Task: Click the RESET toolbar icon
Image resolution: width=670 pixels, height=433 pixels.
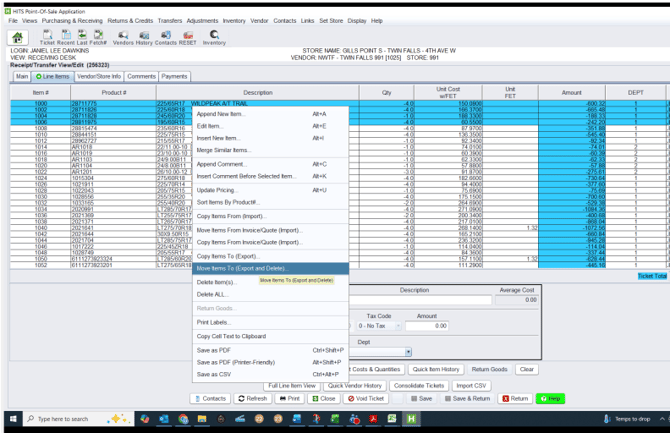Action: [188, 37]
